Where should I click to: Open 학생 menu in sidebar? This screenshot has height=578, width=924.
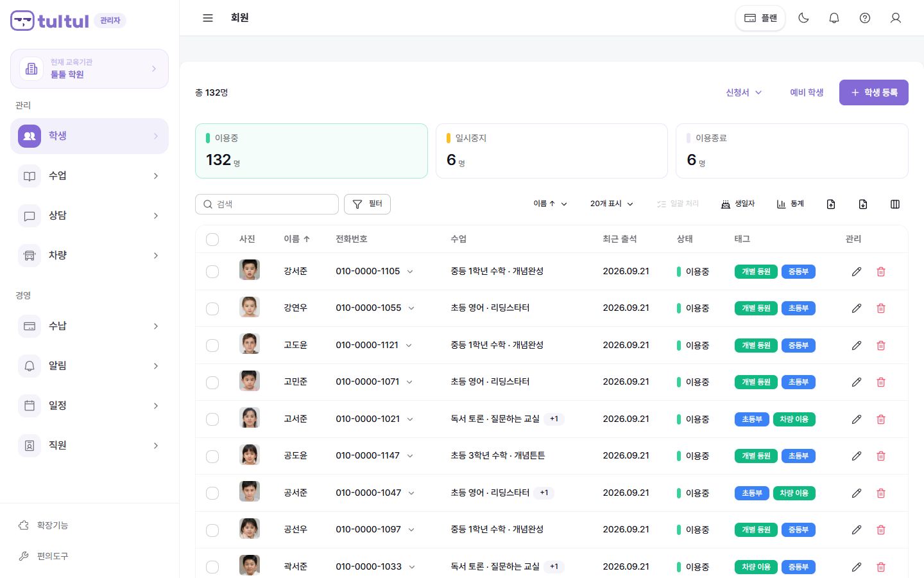89,136
